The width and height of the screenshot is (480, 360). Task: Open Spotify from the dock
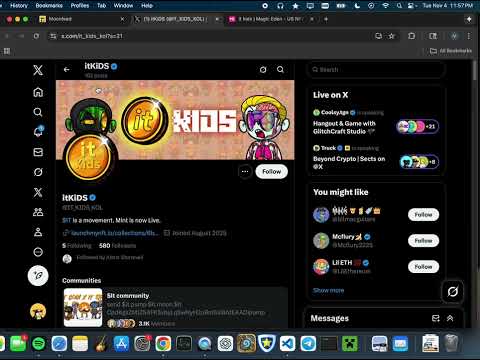click(x=39, y=343)
